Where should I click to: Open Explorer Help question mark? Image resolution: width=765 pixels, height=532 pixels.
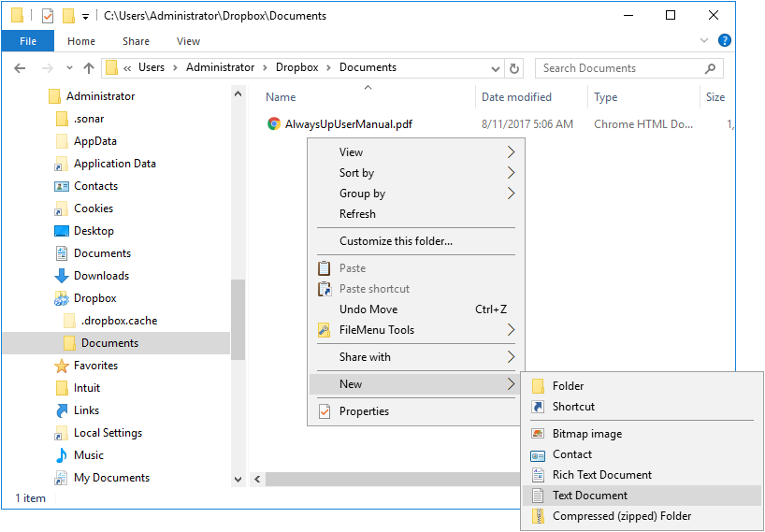click(725, 40)
